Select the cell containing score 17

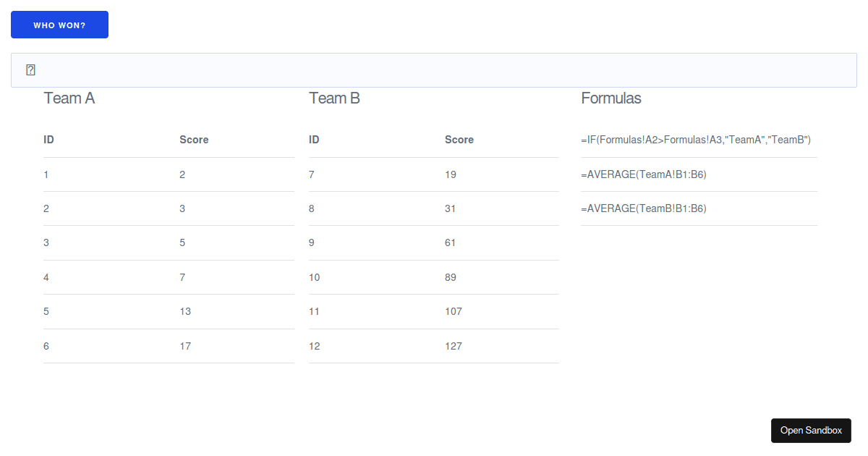point(185,346)
